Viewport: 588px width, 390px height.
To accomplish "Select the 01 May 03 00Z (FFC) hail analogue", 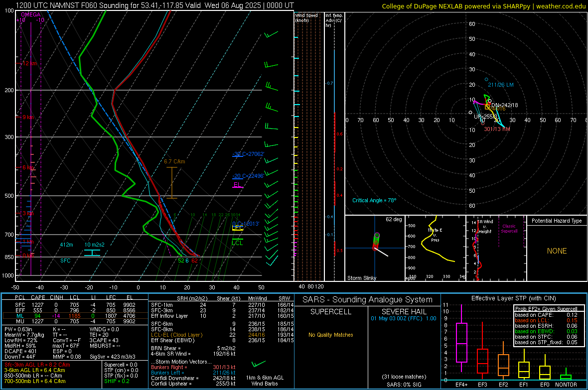I will (x=404, y=318).
